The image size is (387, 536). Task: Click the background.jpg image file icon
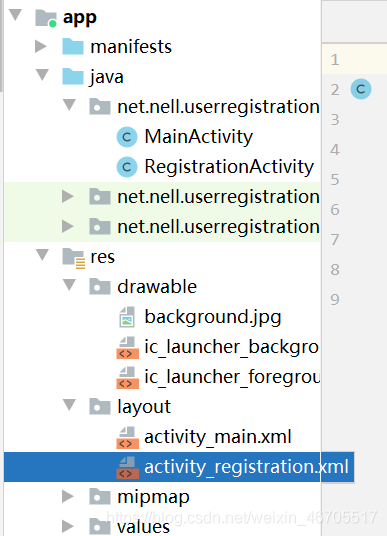pos(127,317)
